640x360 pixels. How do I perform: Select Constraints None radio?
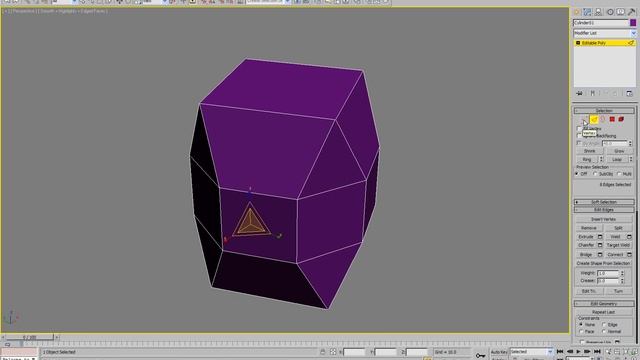581,324
